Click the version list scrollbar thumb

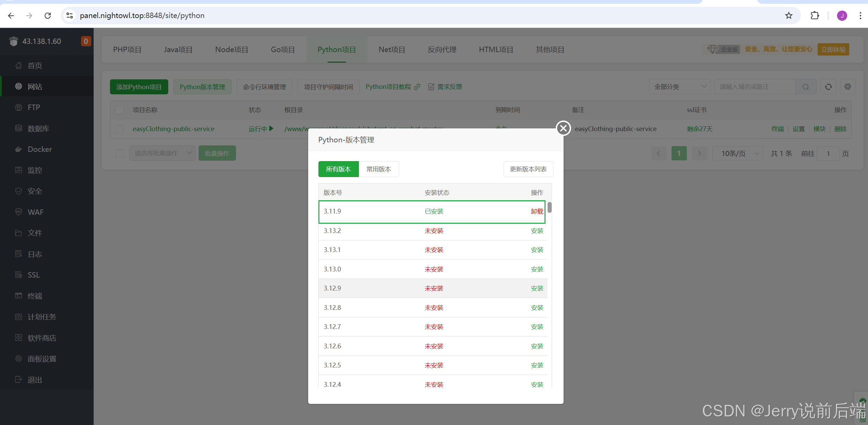pos(550,207)
